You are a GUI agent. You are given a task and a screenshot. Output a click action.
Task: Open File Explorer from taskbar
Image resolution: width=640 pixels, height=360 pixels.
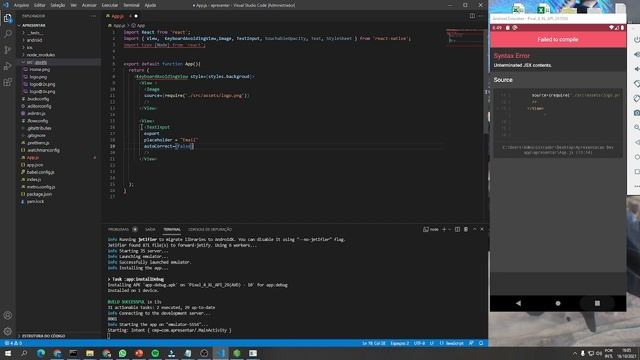[x=90, y=353]
